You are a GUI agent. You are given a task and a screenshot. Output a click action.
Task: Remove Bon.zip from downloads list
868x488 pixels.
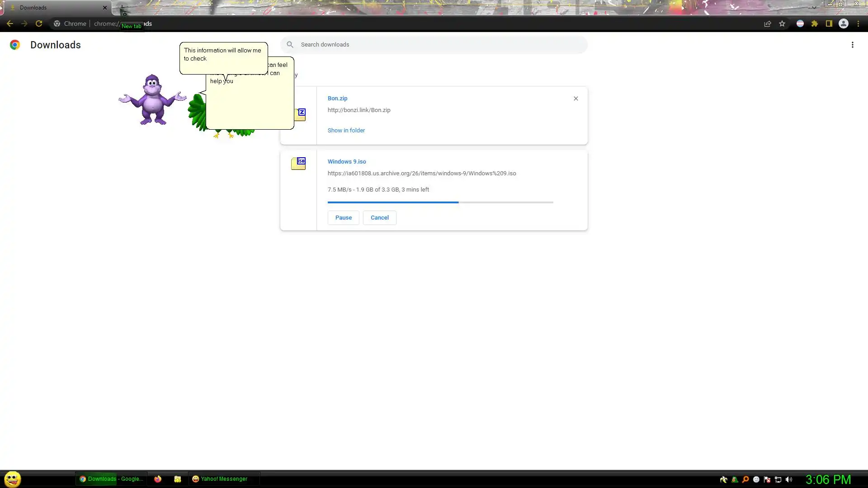click(576, 99)
